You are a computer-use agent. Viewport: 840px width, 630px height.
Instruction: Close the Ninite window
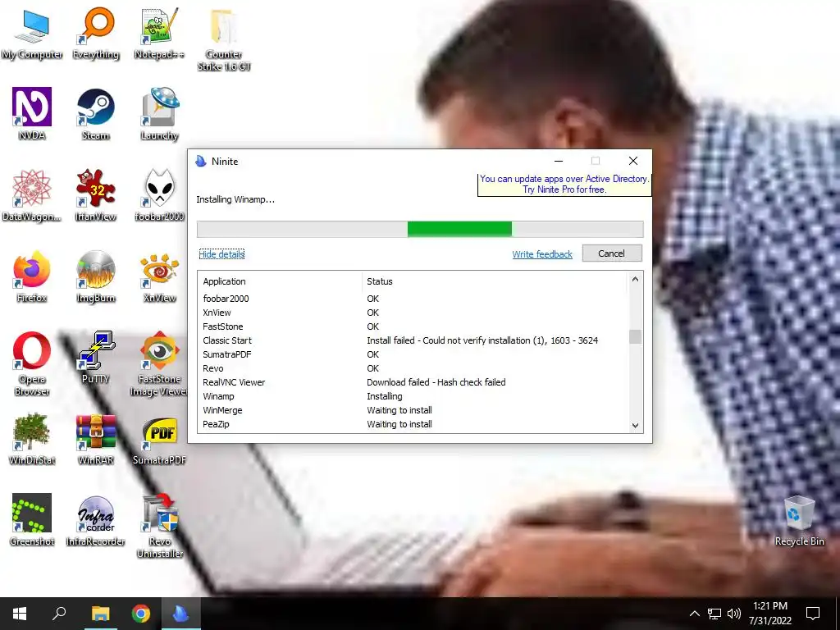pos(633,161)
